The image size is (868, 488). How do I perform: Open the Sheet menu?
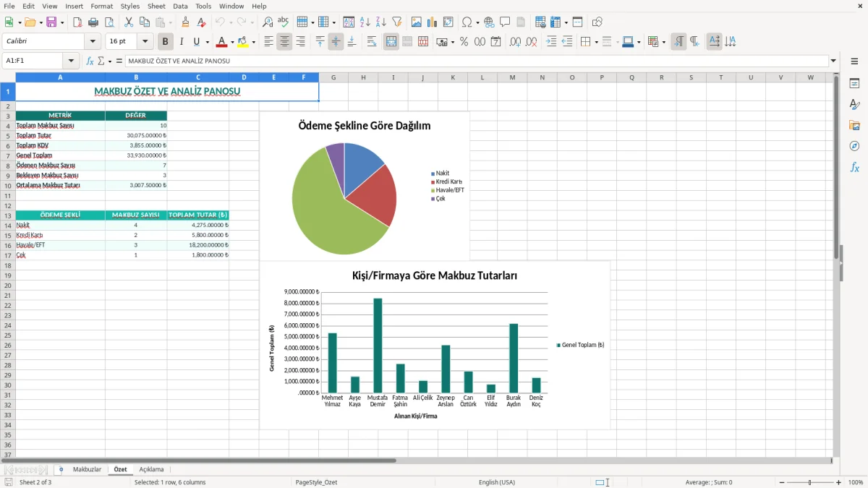[x=156, y=6]
